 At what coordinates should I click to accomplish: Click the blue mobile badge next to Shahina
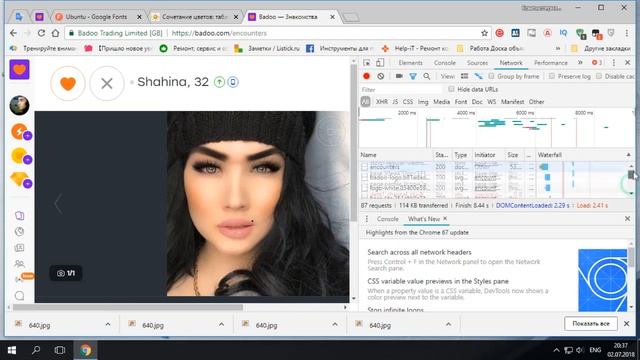(x=233, y=82)
